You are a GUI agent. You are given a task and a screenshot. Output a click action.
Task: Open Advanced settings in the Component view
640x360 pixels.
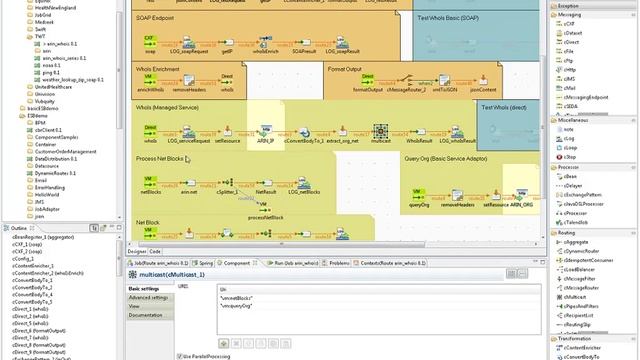pos(150,298)
